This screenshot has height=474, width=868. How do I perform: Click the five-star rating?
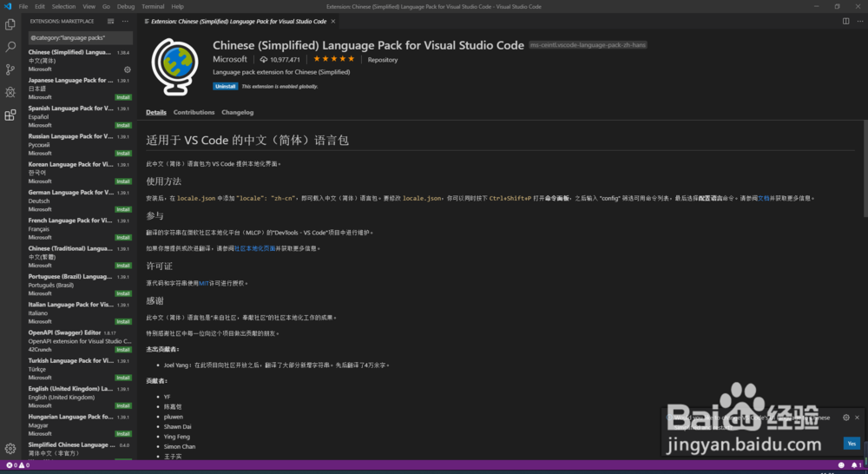click(x=334, y=59)
